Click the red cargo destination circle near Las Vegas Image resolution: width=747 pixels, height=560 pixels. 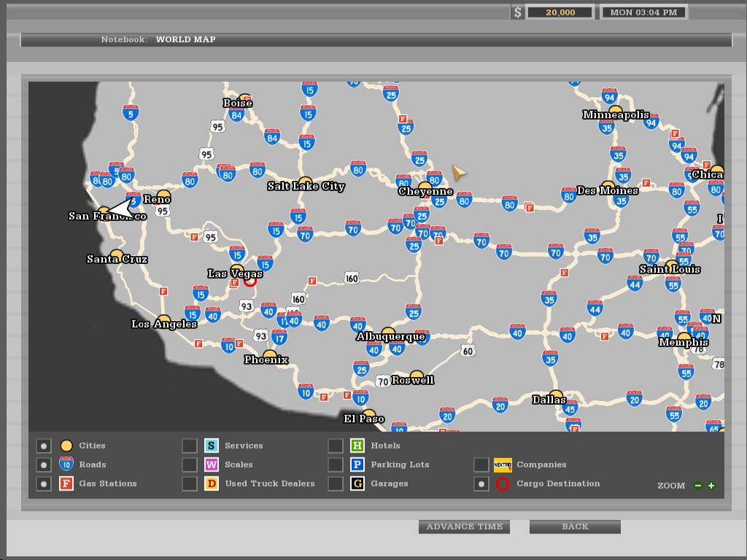pyautogui.click(x=249, y=281)
